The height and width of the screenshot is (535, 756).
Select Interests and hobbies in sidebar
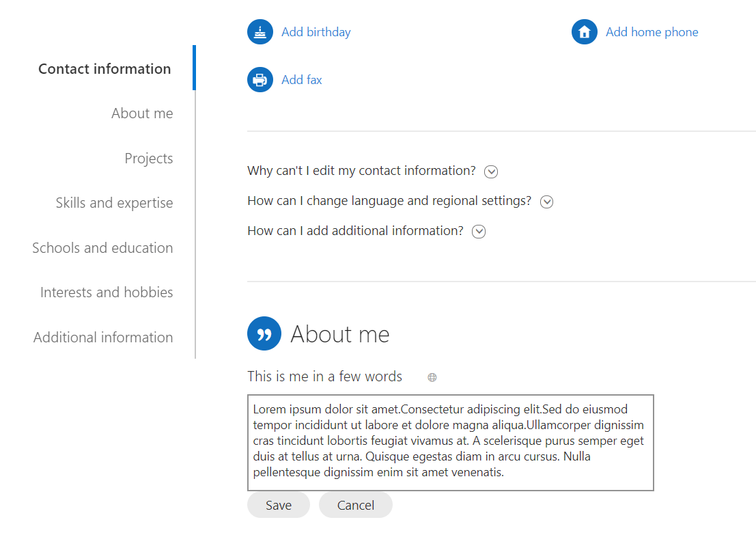[107, 292]
